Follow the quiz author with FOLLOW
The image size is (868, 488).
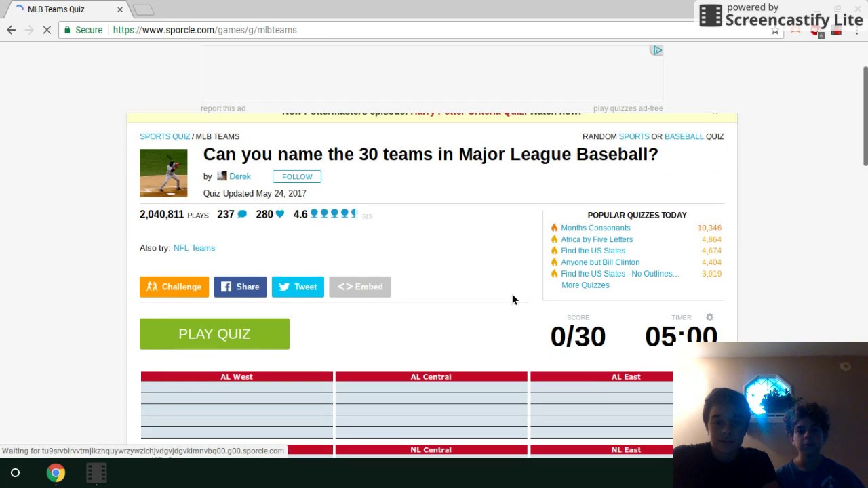tap(297, 176)
